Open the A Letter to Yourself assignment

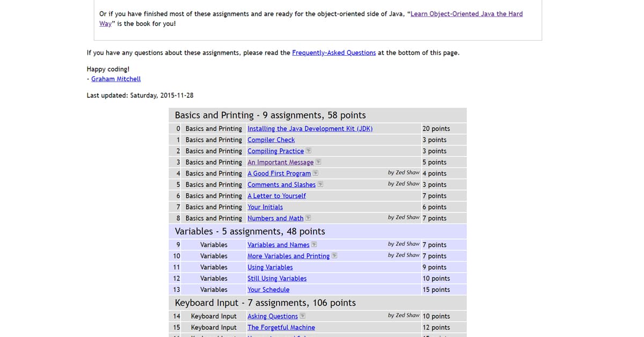276,196
